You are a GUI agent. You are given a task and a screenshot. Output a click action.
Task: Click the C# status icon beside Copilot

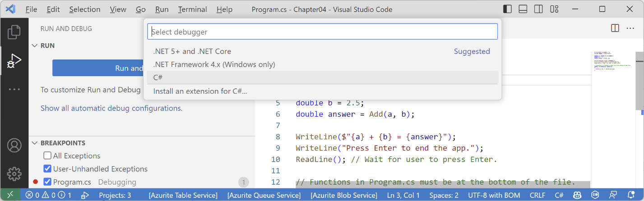(594, 195)
